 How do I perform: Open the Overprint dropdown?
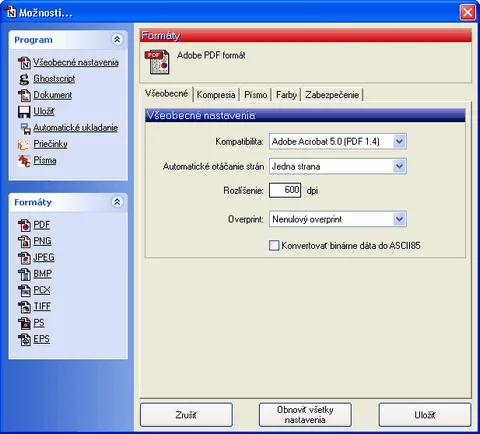(x=338, y=219)
